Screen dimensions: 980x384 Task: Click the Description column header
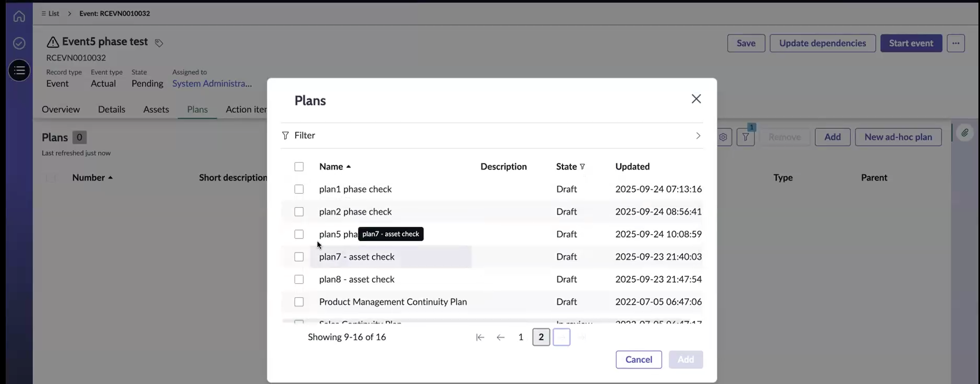pos(504,167)
